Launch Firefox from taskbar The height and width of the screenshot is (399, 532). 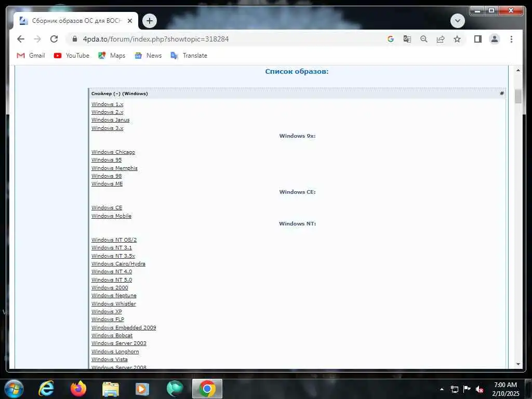(78, 389)
